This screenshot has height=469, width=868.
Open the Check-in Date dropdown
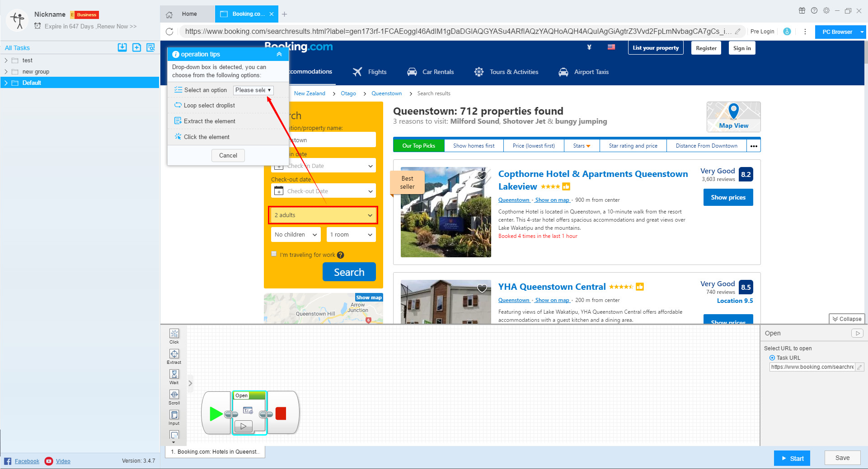324,166
